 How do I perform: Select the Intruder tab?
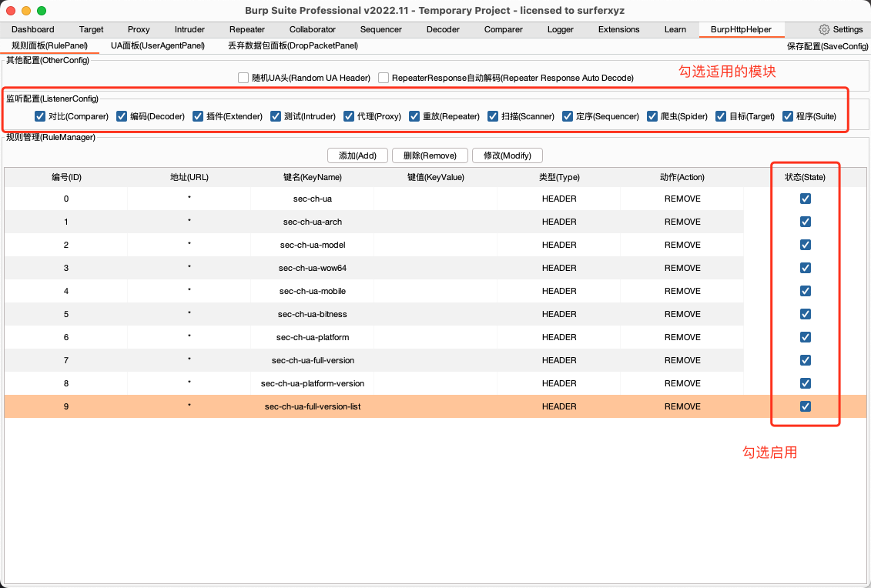[189, 29]
